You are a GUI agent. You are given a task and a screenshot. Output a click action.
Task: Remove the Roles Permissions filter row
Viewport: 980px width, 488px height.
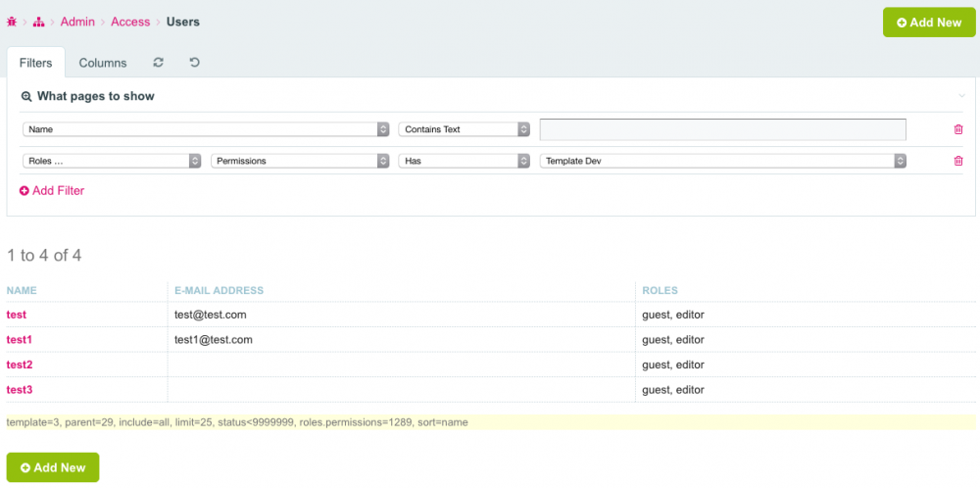[957, 161]
